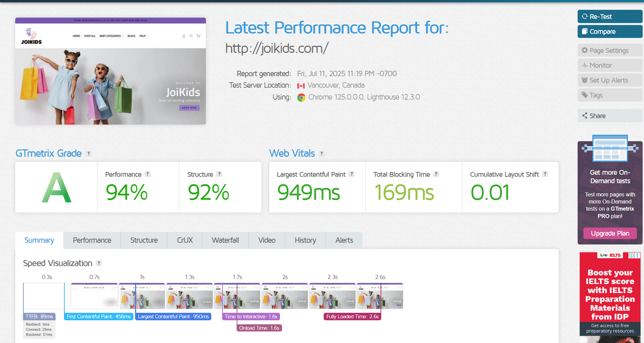This screenshot has height=343, width=644.
Task: Open the Structure tab
Action: [144, 240]
